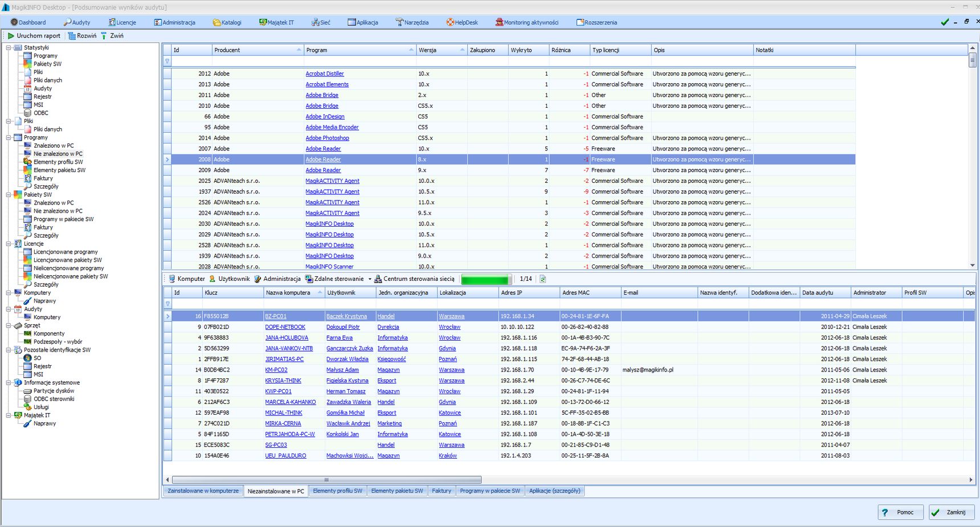The height and width of the screenshot is (527, 980).
Task: Select Licencjonowane pakiety SW tree item
Action: click(x=67, y=260)
